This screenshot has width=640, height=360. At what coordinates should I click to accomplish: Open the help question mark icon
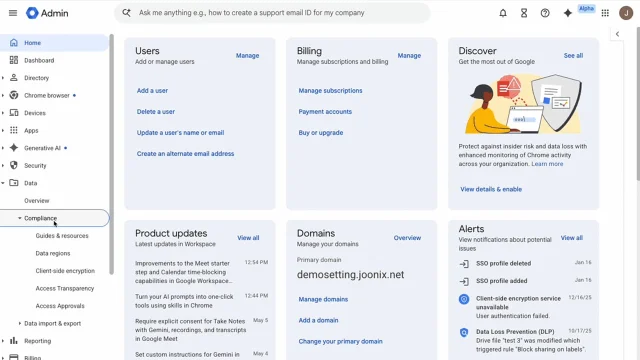[545, 13]
